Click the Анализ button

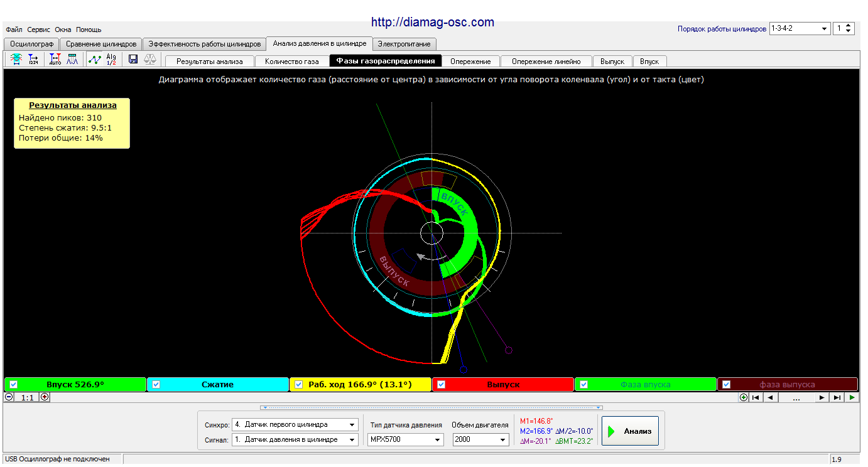click(x=630, y=431)
